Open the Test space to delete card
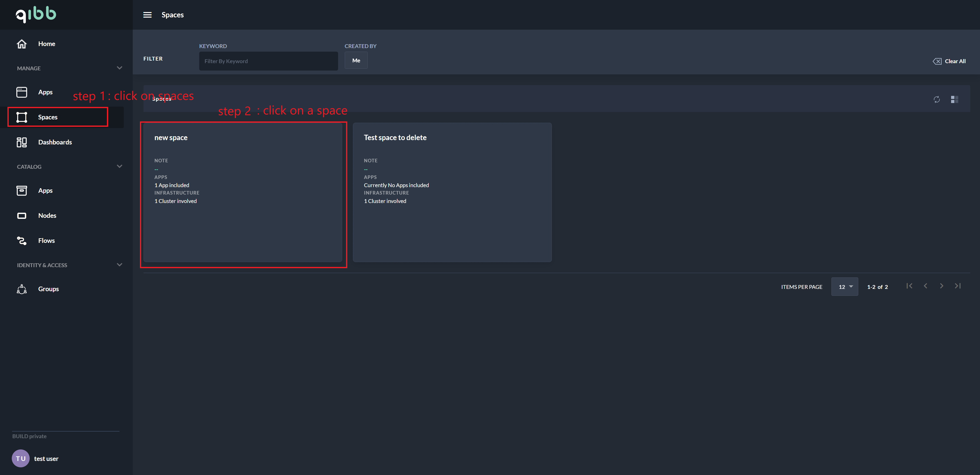980x475 pixels. click(x=452, y=192)
